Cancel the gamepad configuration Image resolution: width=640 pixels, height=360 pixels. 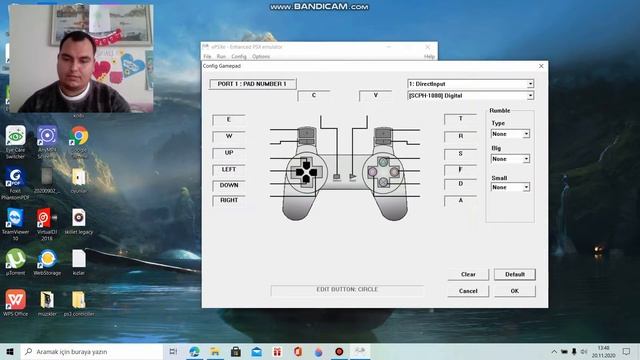click(468, 291)
